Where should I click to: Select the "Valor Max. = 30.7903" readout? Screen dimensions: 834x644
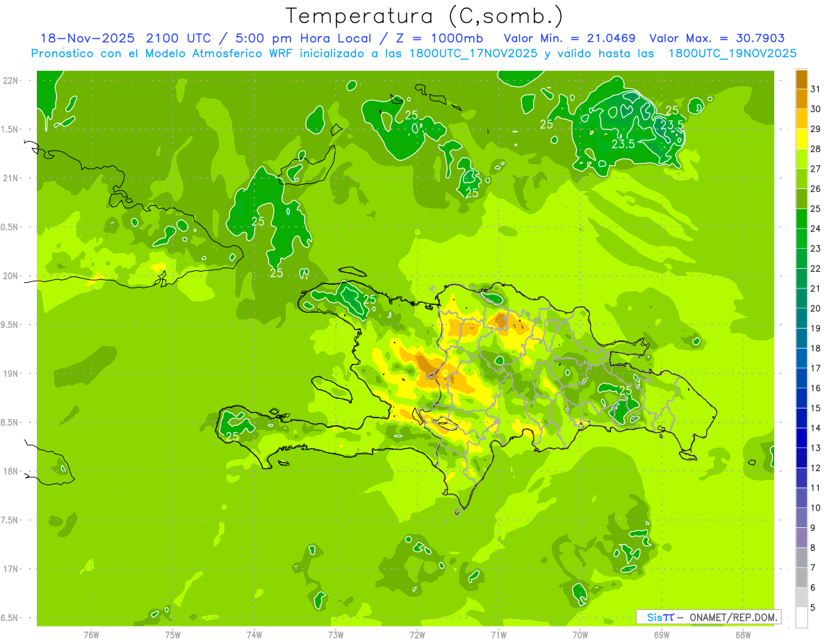tap(717, 39)
